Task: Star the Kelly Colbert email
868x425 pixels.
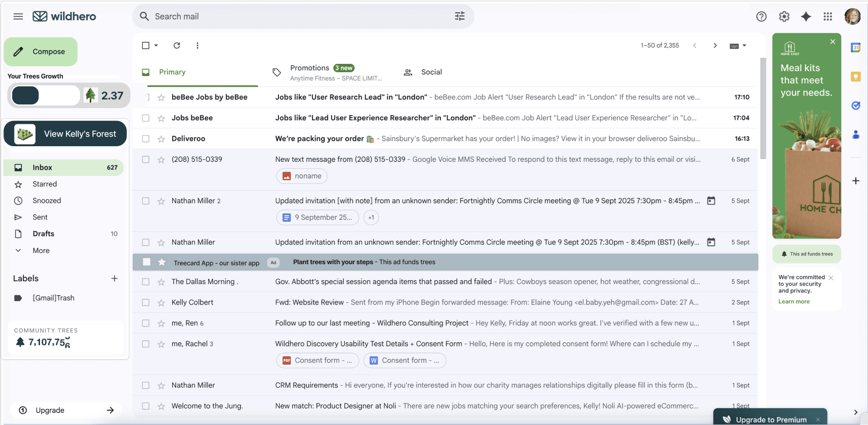Action: click(161, 303)
